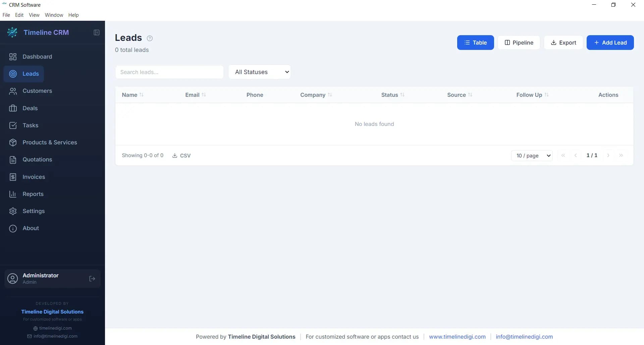Open the 10 per page selector
Viewport: 644px width, 345px height.
532,155
